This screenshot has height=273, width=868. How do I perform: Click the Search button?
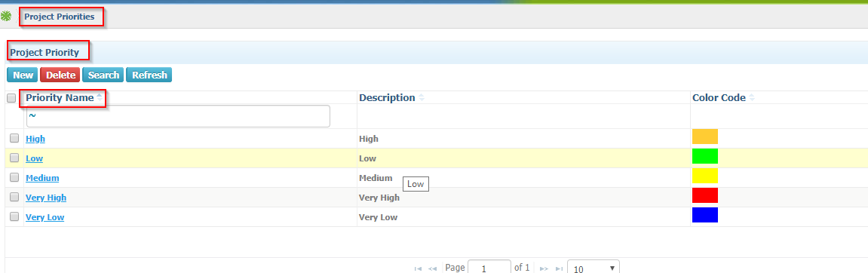point(103,75)
